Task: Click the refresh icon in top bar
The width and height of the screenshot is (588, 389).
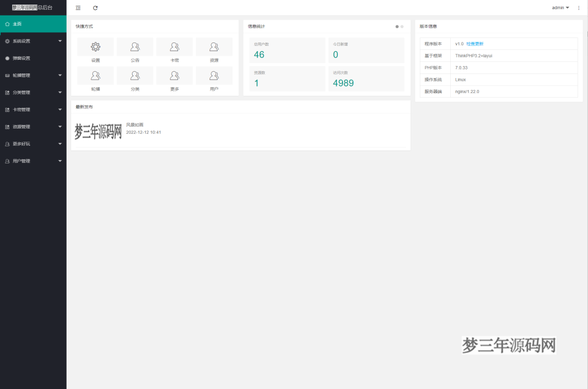Action: (95, 8)
